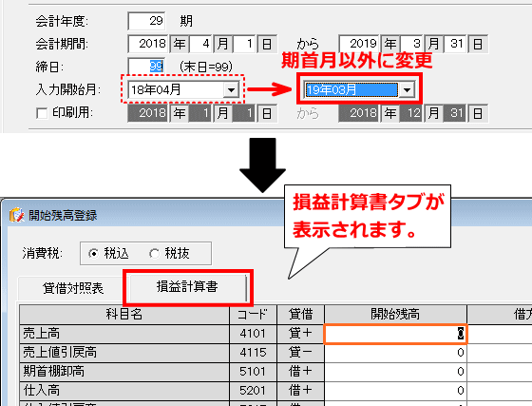
Task: Click the 開始残高登録 window title icon
Action: (x=17, y=215)
